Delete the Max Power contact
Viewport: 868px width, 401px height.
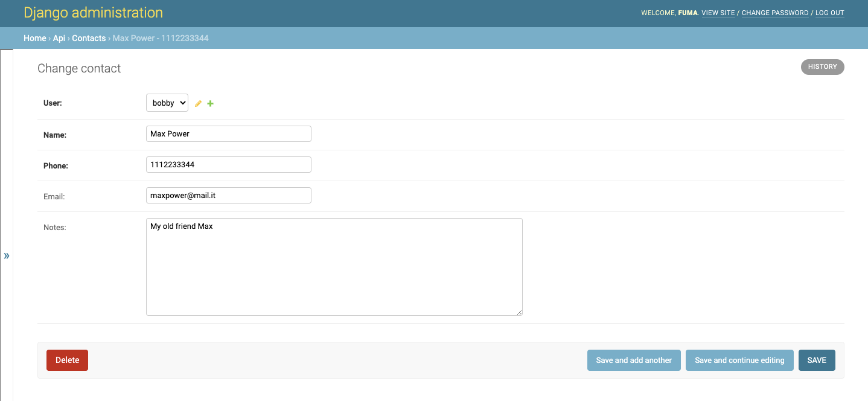click(67, 359)
